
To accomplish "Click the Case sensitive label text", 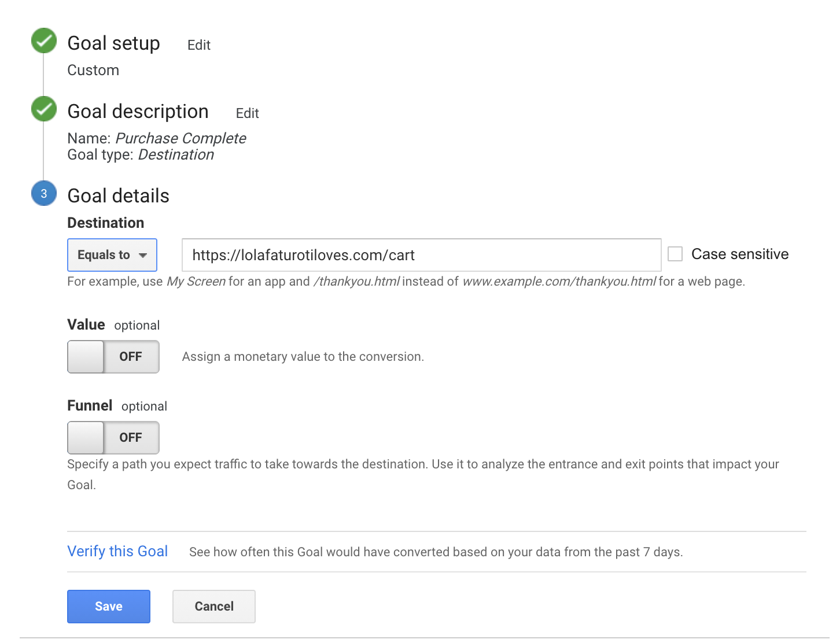I will [739, 254].
